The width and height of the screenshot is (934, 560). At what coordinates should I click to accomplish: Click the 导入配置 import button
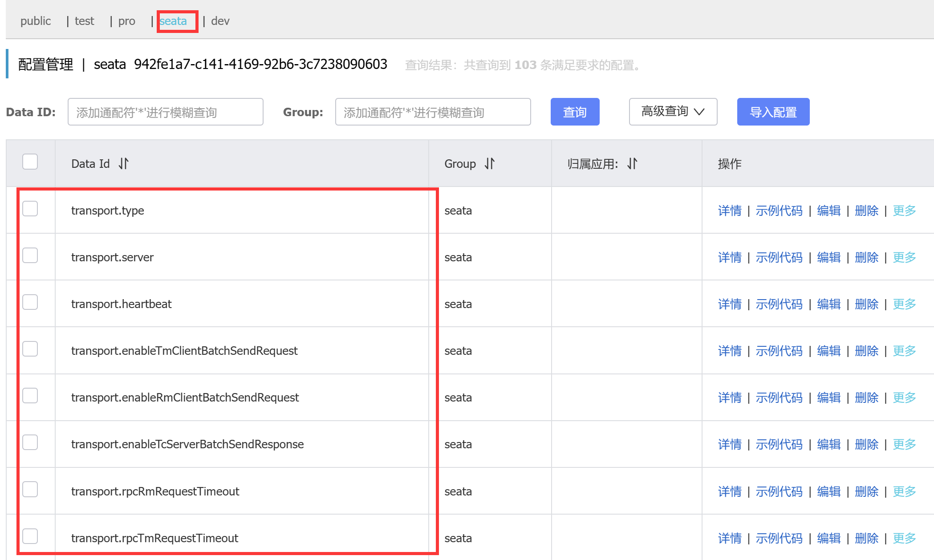pos(773,112)
